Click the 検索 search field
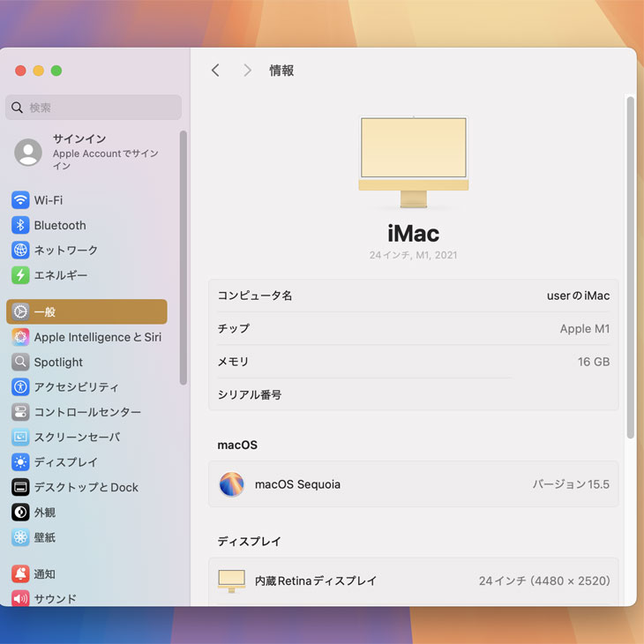The height and width of the screenshot is (644, 644). pyautogui.click(x=94, y=108)
